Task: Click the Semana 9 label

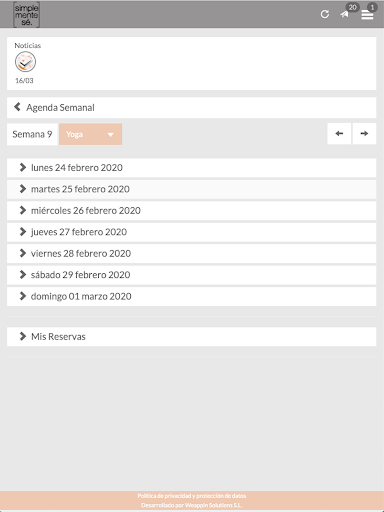Action: (32, 134)
